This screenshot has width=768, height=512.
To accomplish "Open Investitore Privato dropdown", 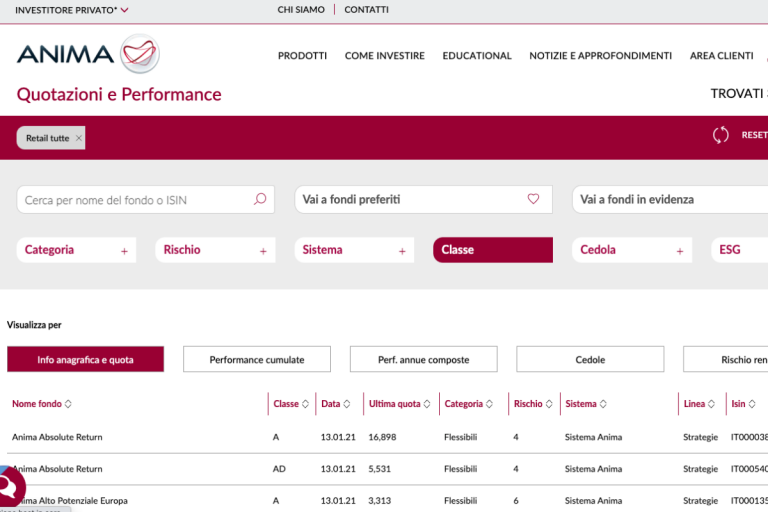I will 72,10.
